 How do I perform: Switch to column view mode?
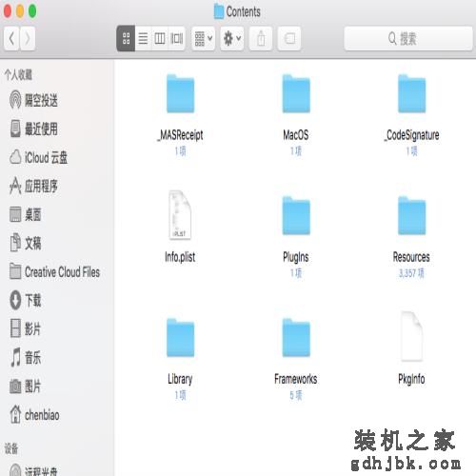pyautogui.click(x=160, y=38)
